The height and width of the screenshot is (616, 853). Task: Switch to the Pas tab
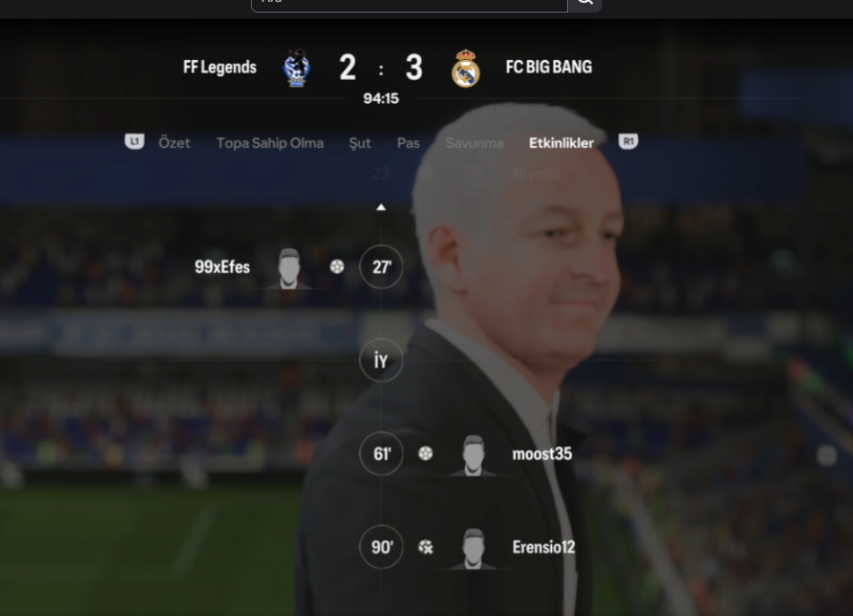(408, 143)
